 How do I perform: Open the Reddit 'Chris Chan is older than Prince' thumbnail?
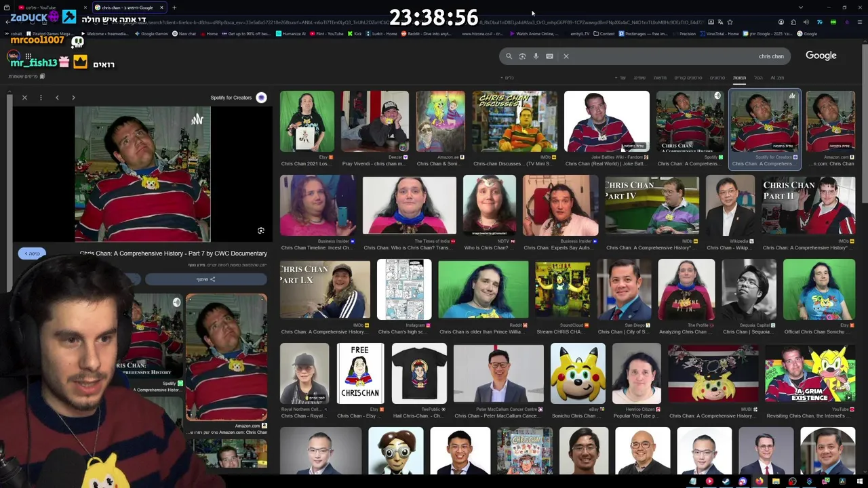tap(483, 289)
